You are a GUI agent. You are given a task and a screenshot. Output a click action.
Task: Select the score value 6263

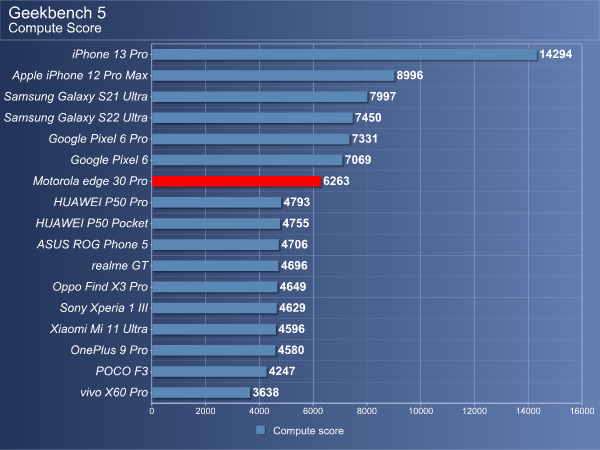pos(336,181)
